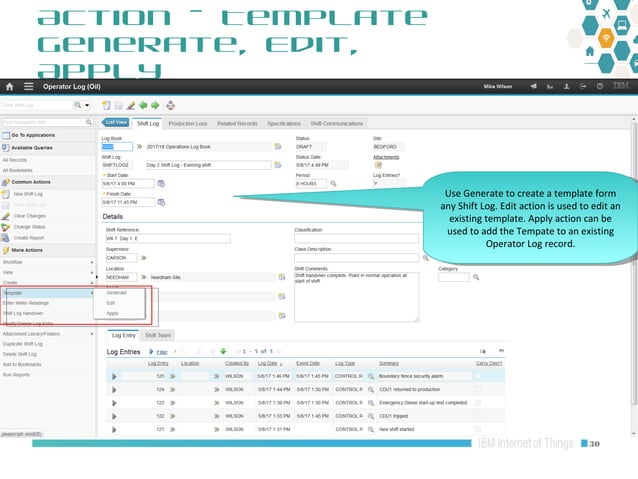Image resolution: width=638 pixels, height=479 pixels.
Task: Switch to the Specifications tab
Action: (284, 123)
